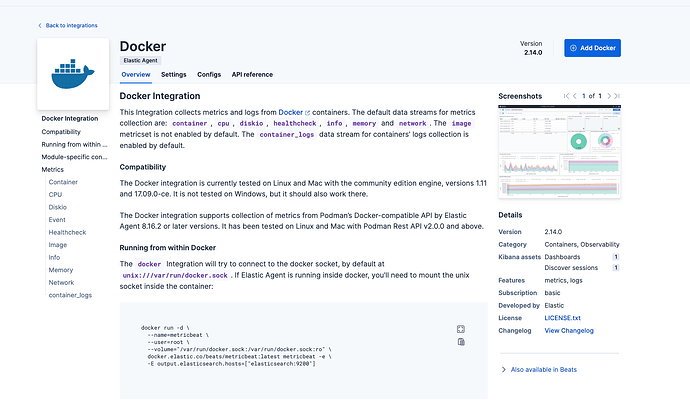Select Info under Metrics
The width and height of the screenshot is (690, 409).
54,258
